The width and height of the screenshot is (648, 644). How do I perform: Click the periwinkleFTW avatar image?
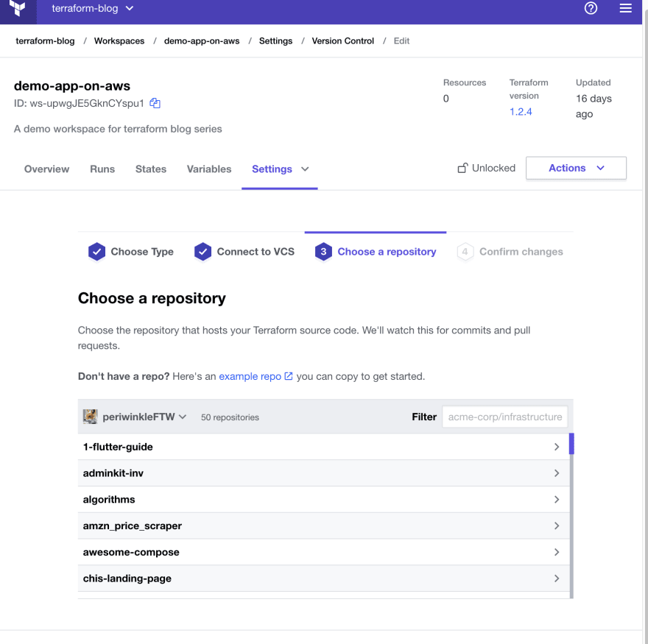click(x=90, y=417)
